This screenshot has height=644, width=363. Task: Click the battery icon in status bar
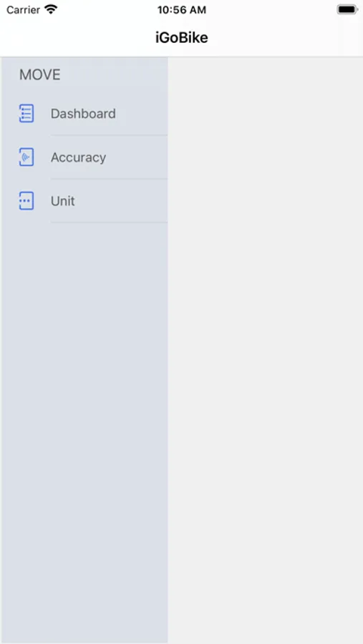tap(347, 9)
